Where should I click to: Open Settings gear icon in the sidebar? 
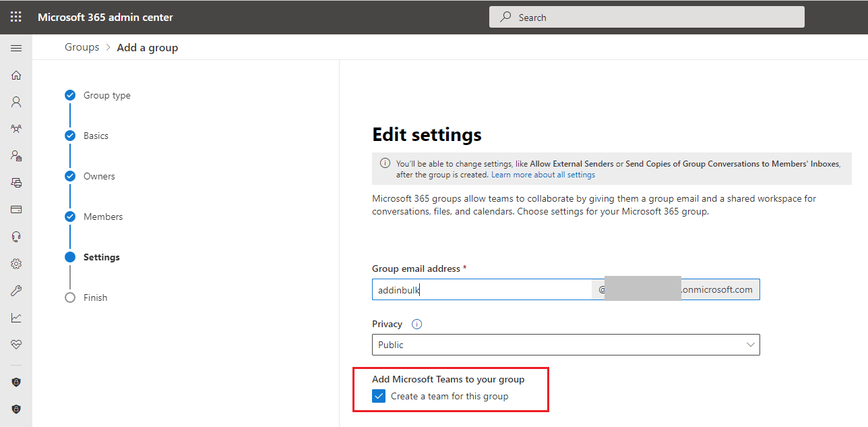[16, 264]
